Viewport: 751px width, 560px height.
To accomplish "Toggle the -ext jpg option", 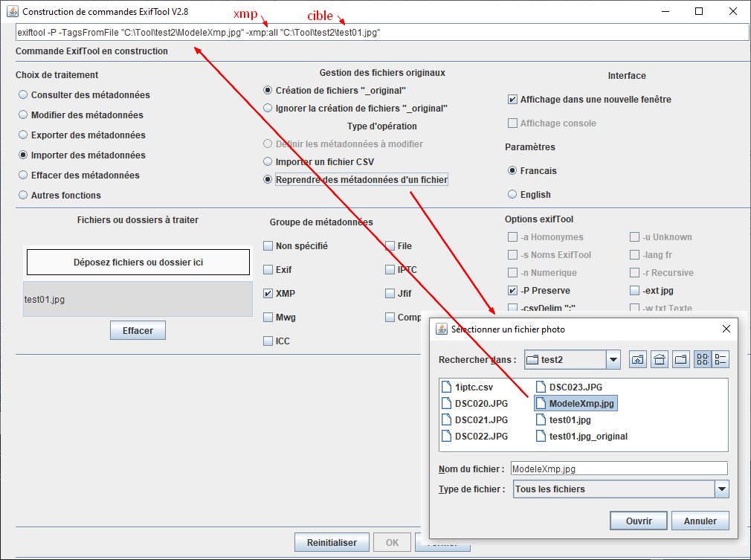I will (x=634, y=290).
